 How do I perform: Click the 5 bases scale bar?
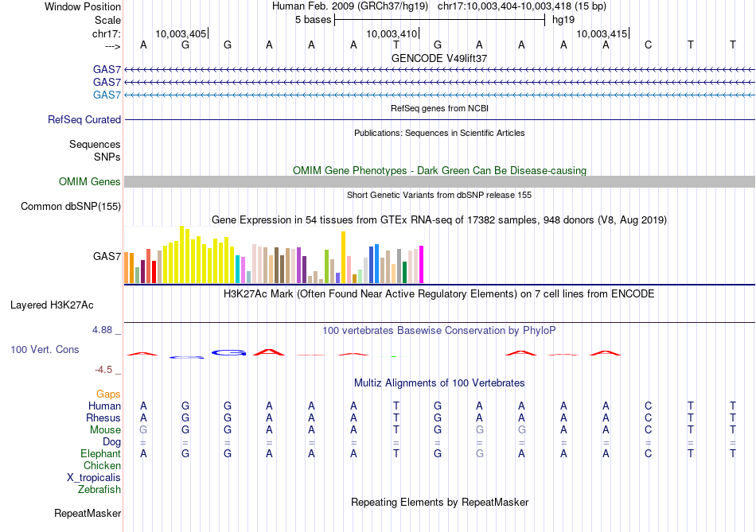click(439, 20)
